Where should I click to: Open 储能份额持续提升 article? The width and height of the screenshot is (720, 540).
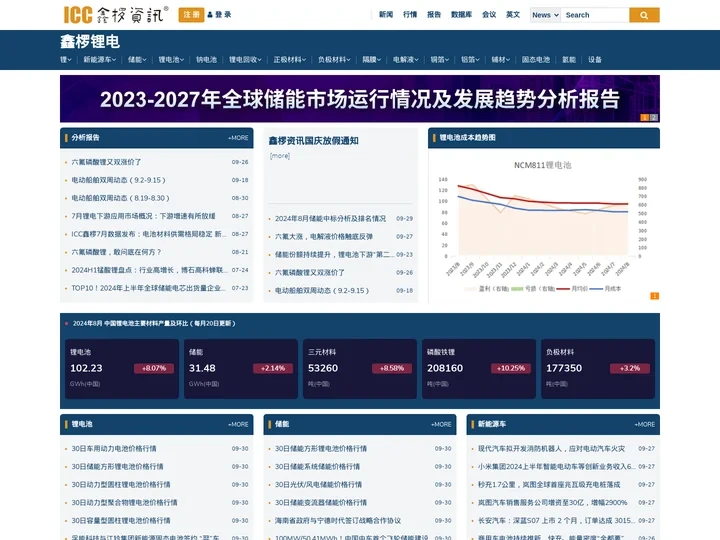334,254
